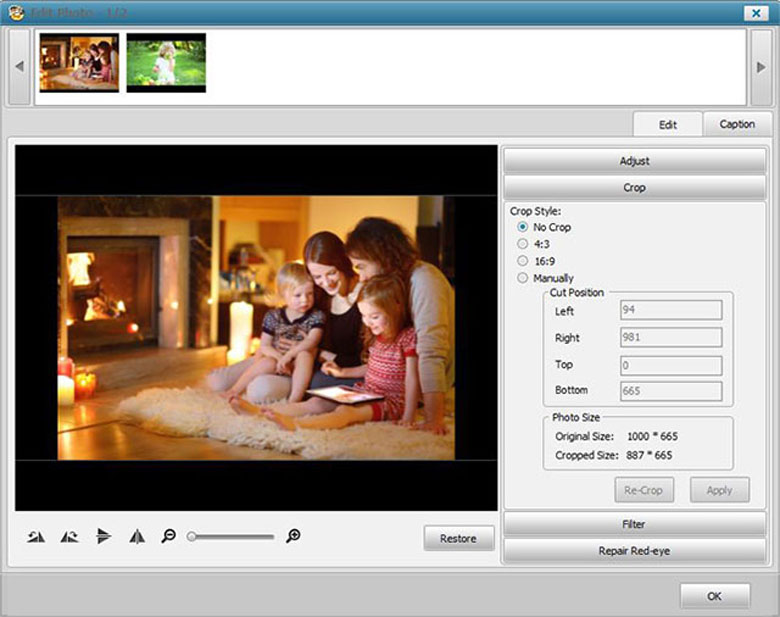Select the family fireplace thumbnail
Screen dimensions: 780x617
coord(79,63)
